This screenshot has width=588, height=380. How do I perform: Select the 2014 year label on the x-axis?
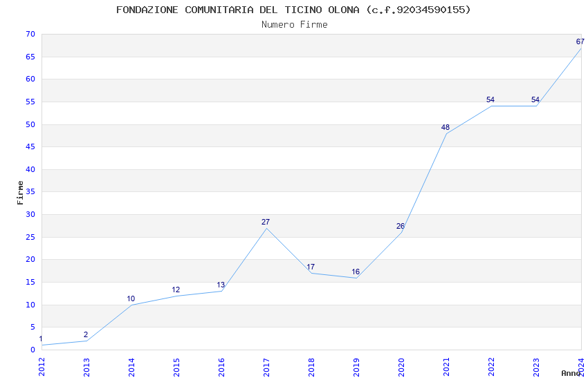tap(131, 367)
